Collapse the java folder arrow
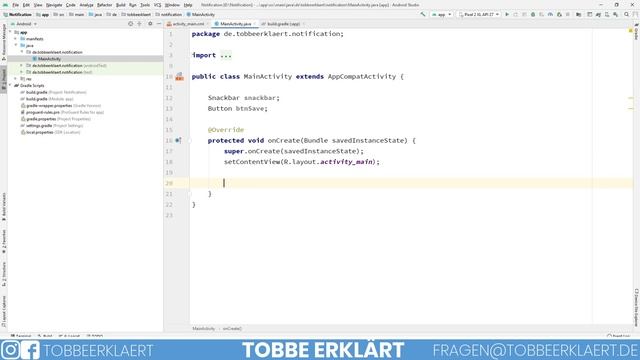The image size is (640, 360). coord(16,45)
